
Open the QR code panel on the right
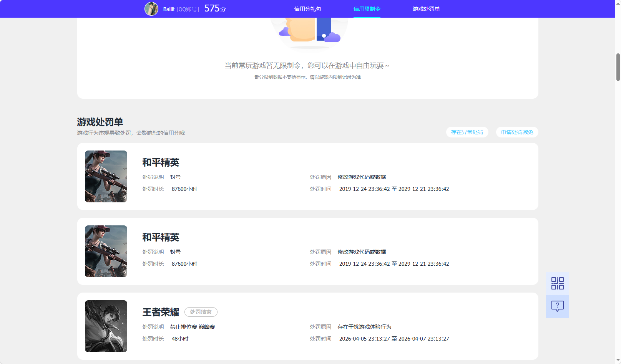[557, 283]
